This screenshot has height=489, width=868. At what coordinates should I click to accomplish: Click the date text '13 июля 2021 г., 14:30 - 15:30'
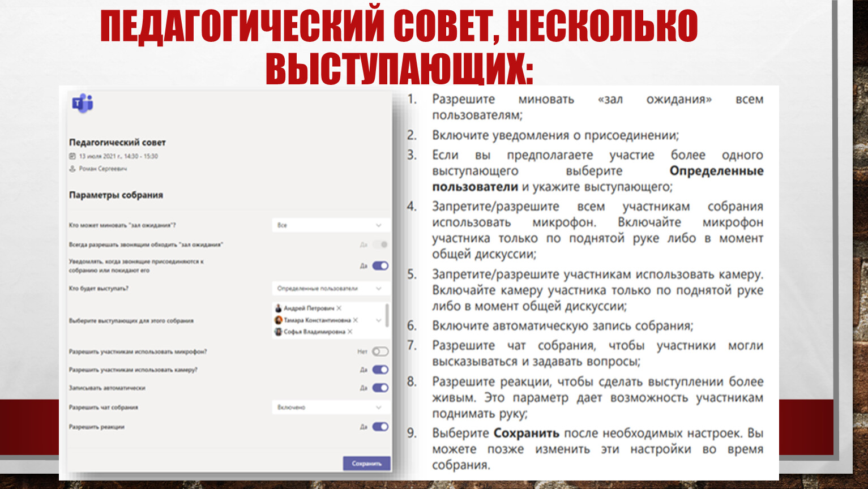click(x=118, y=156)
